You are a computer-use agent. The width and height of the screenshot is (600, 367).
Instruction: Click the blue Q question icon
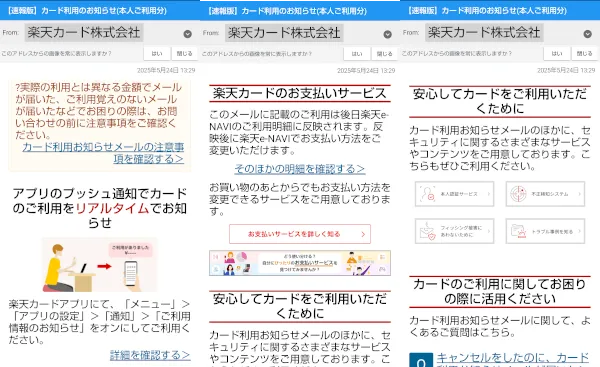(x=421, y=360)
